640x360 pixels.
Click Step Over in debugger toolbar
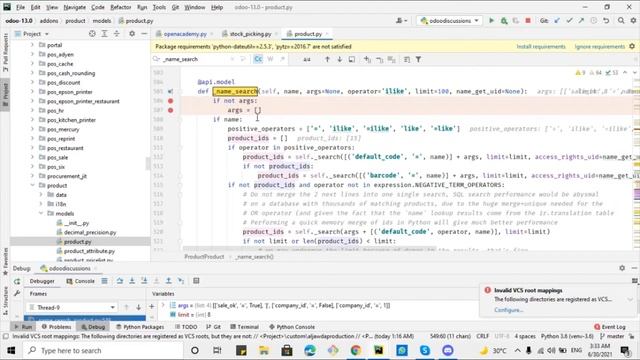120,281
